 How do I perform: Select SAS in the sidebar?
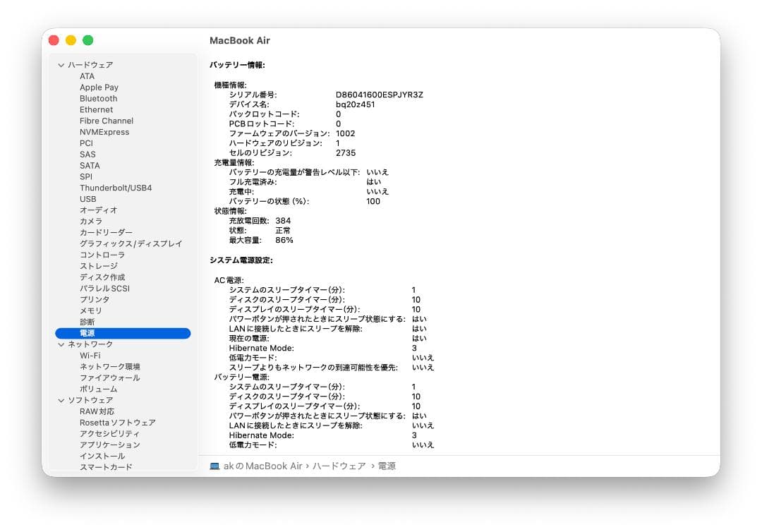[87, 154]
